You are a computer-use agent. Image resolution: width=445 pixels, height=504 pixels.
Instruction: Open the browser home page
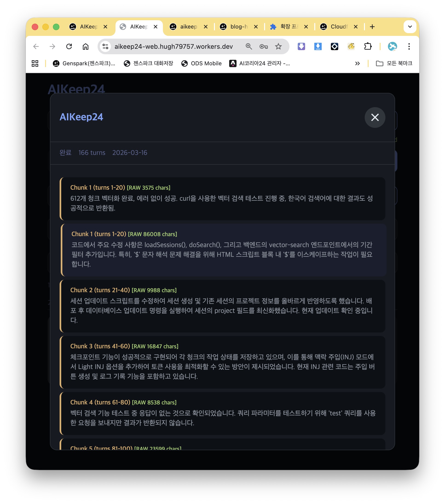85,46
